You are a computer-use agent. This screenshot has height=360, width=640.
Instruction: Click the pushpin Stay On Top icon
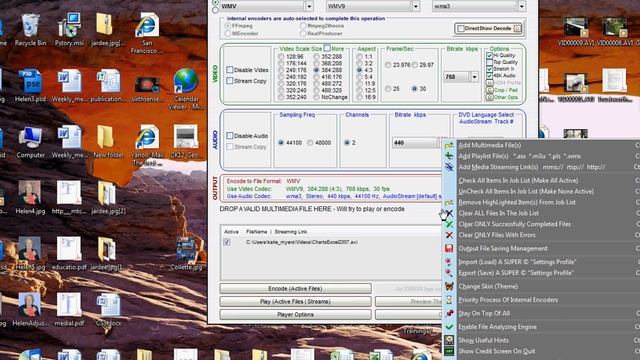click(449, 313)
